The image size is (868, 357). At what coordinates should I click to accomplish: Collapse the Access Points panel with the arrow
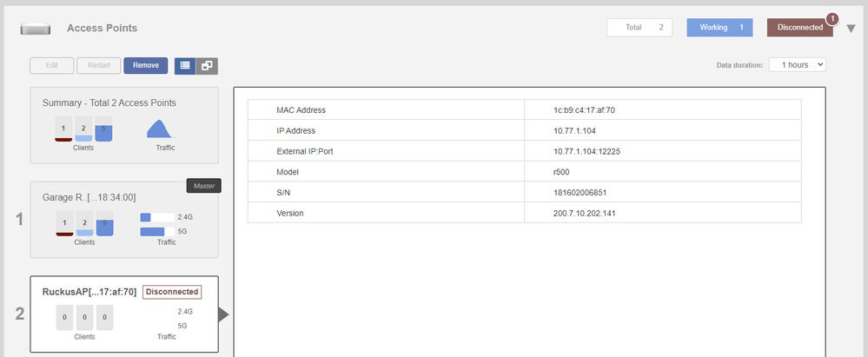pyautogui.click(x=851, y=28)
